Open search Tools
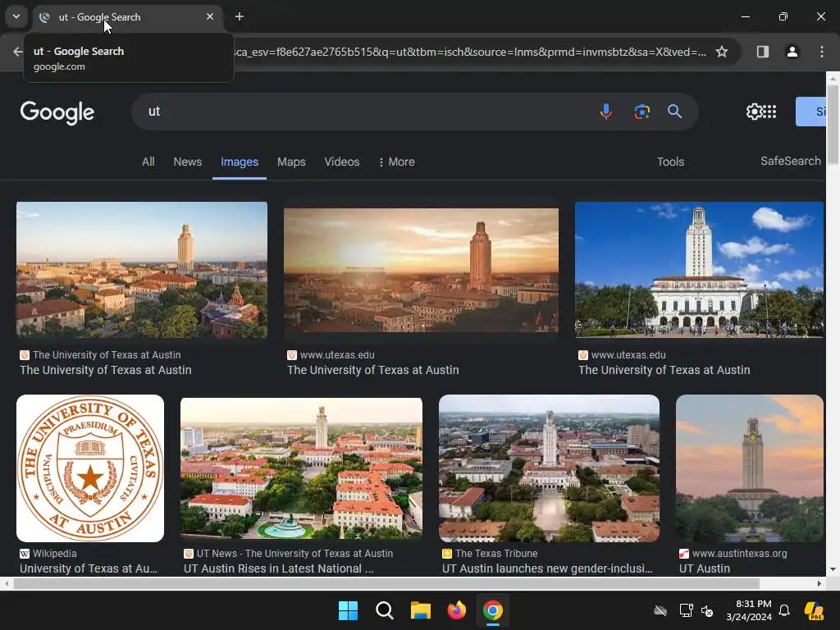The image size is (840, 630). click(671, 162)
